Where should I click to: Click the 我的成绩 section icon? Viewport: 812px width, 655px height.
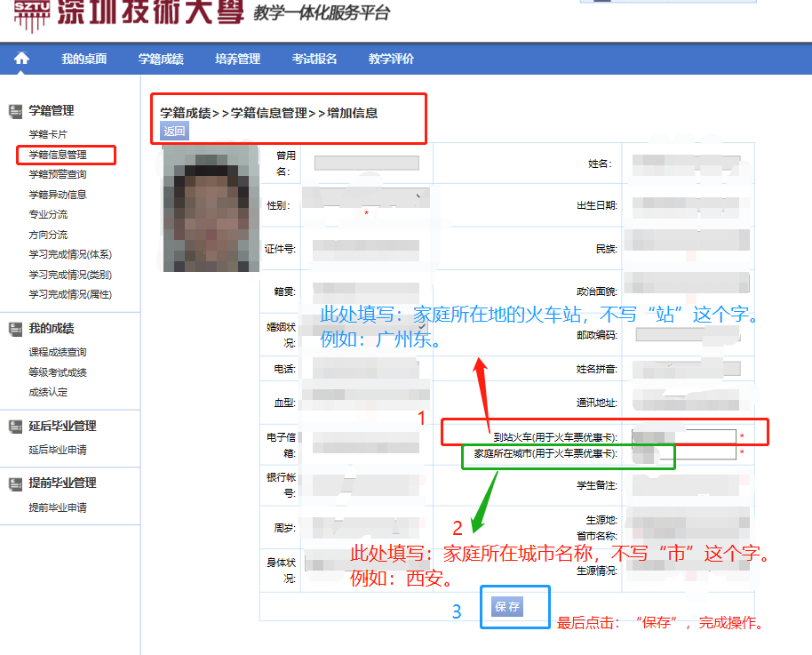tap(15, 329)
